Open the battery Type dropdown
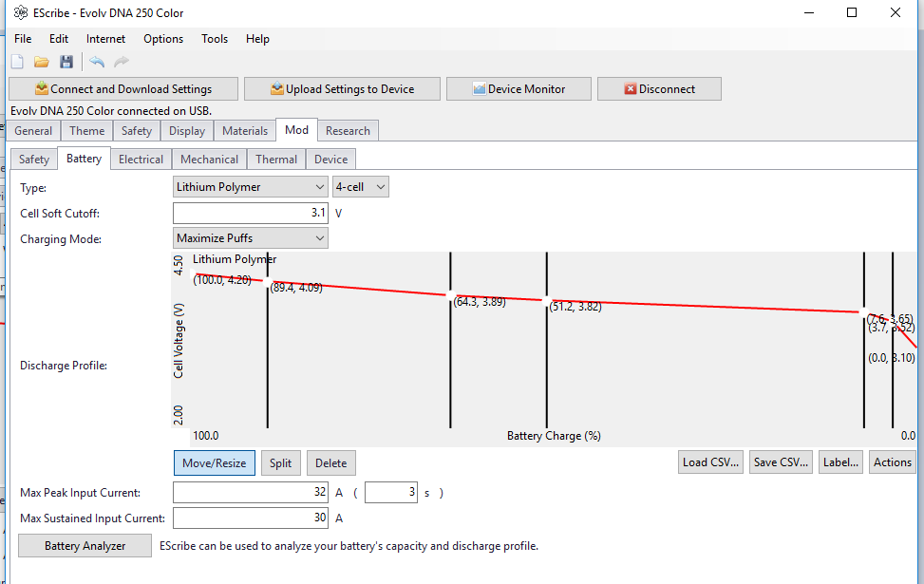 pos(251,187)
